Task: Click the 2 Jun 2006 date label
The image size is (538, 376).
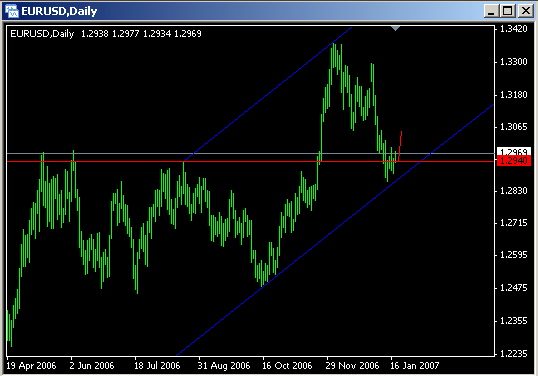Action: pos(92,366)
